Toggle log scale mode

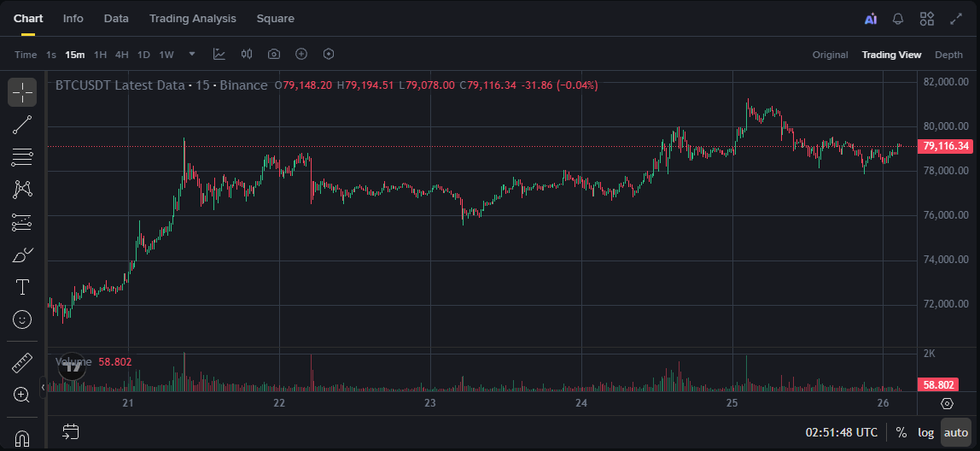925,432
